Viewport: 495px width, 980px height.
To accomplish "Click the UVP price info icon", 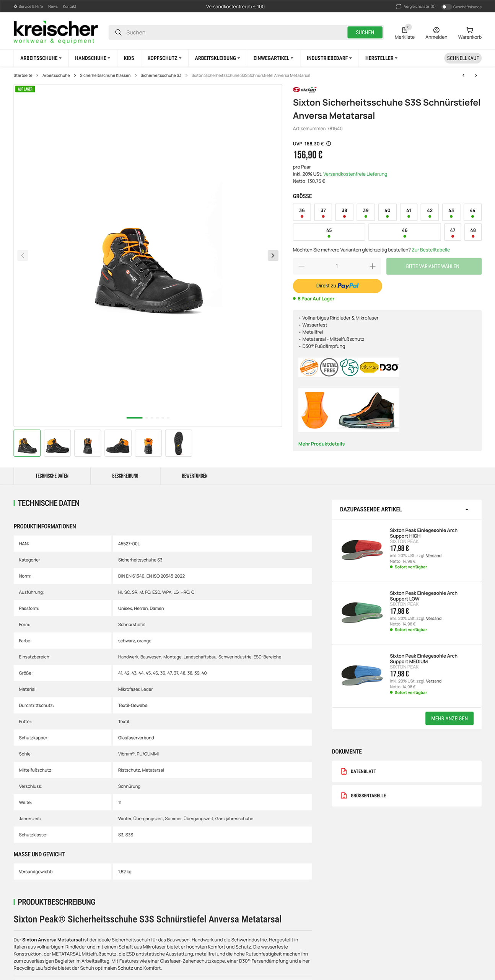I will click(x=329, y=144).
